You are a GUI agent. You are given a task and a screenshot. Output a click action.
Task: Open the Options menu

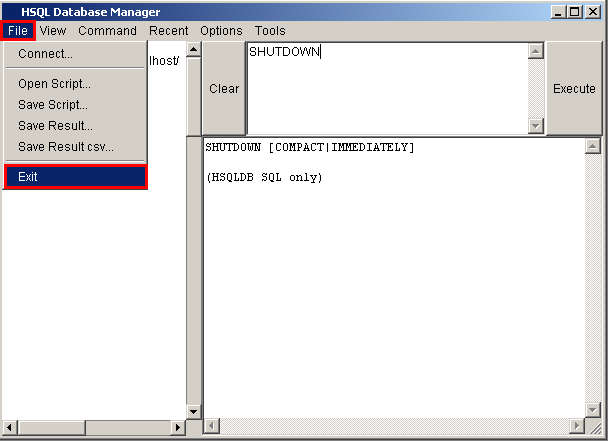pos(221,31)
